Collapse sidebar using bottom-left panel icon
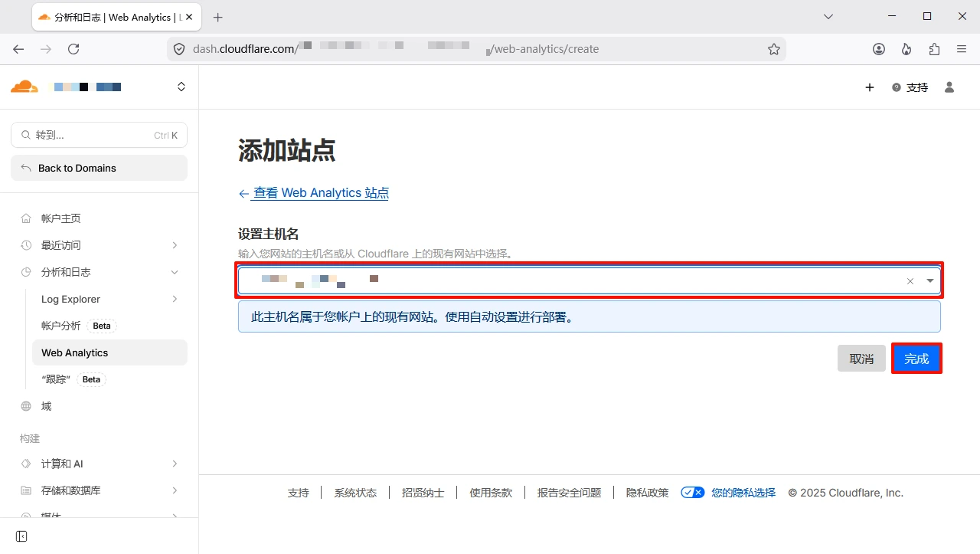 click(21, 536)
